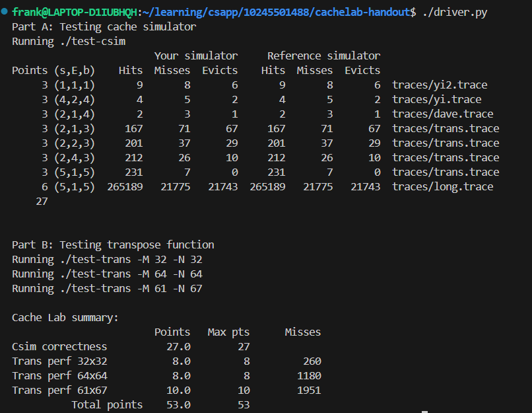Click traces/yi.trace file name
This screenshot has width=532, height=413.
[437, 100]
